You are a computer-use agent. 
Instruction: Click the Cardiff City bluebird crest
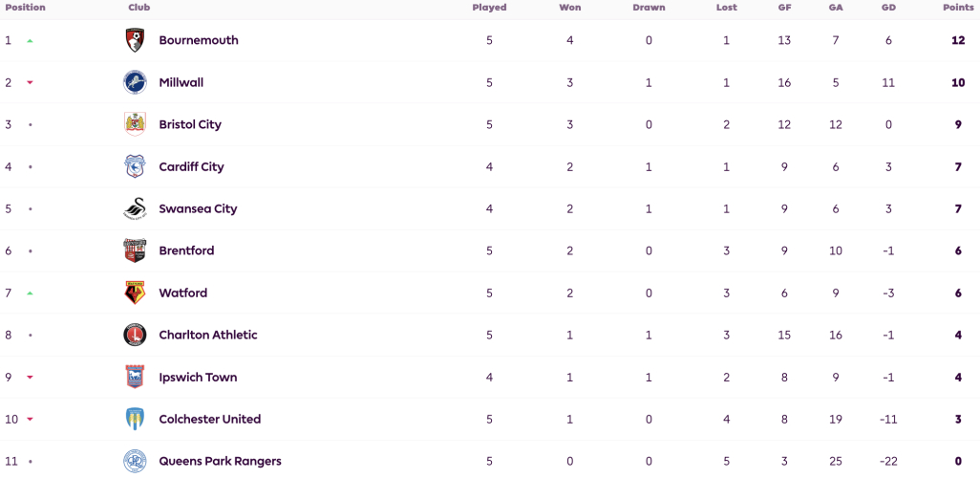135,166
